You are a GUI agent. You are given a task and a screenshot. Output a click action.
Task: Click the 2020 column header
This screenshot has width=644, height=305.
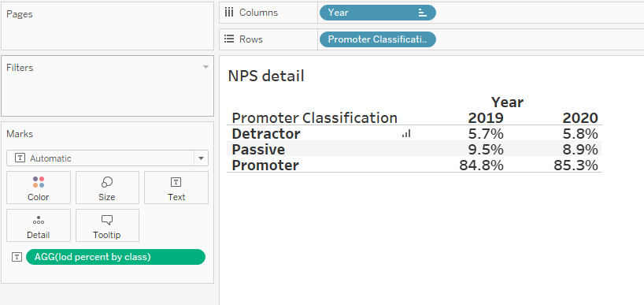tap(580, 118)
